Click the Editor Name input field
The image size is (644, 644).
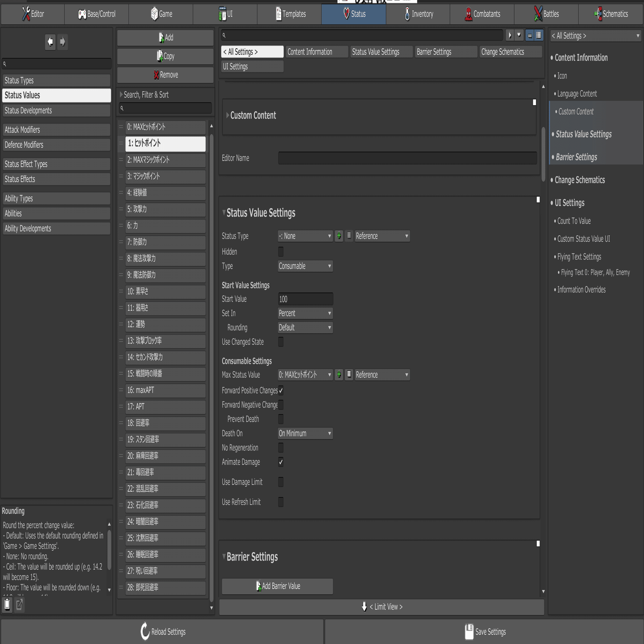click(x=407, y=158)
